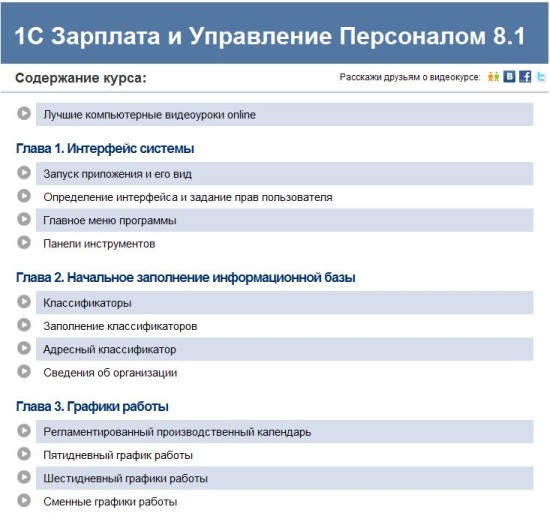The height and width of the screenshot is (513, 550).
Task: Open 'Регламентированный производственный календарь' lesson
Action: point(177,432)
